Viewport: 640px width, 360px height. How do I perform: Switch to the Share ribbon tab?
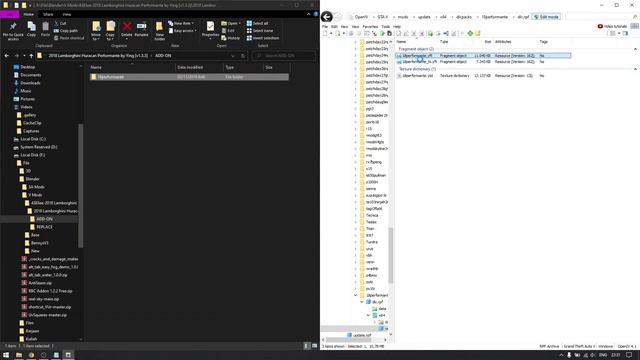48,14
